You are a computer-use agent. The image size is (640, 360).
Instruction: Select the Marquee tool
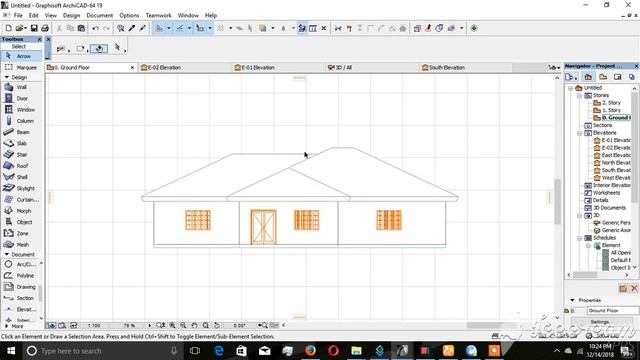pyautogui.click(x=21, y=67)
